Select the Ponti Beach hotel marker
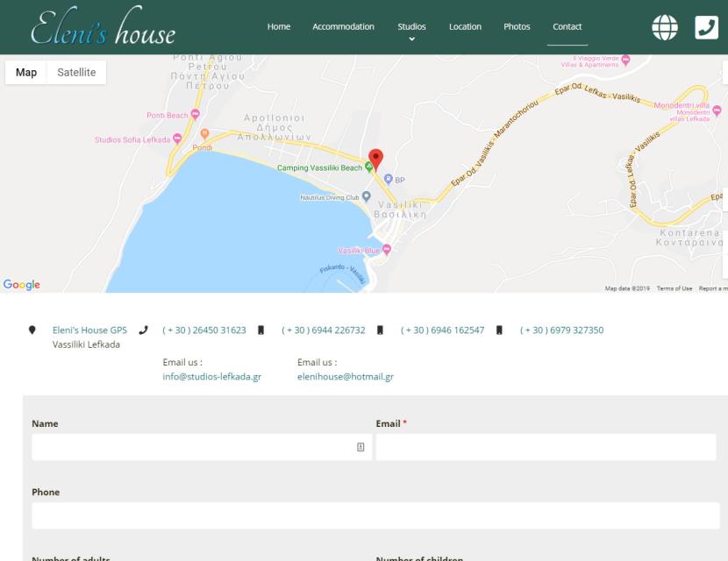The image size is (728, 561). (x=196, y=114)
